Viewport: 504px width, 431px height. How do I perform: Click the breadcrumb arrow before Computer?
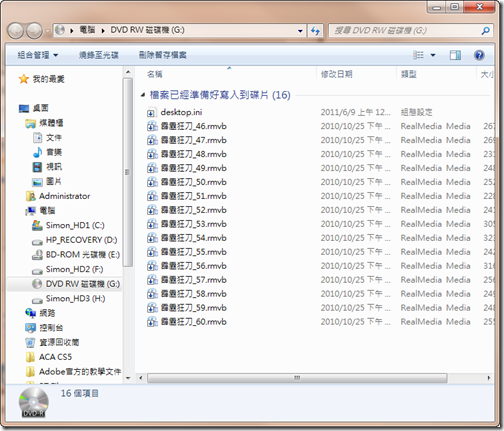tap(72, 31)
